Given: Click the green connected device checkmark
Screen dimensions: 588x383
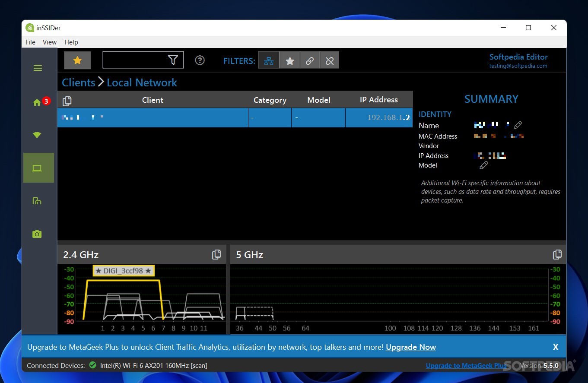Looking at the screenshot, I should (x=92, y=365).
